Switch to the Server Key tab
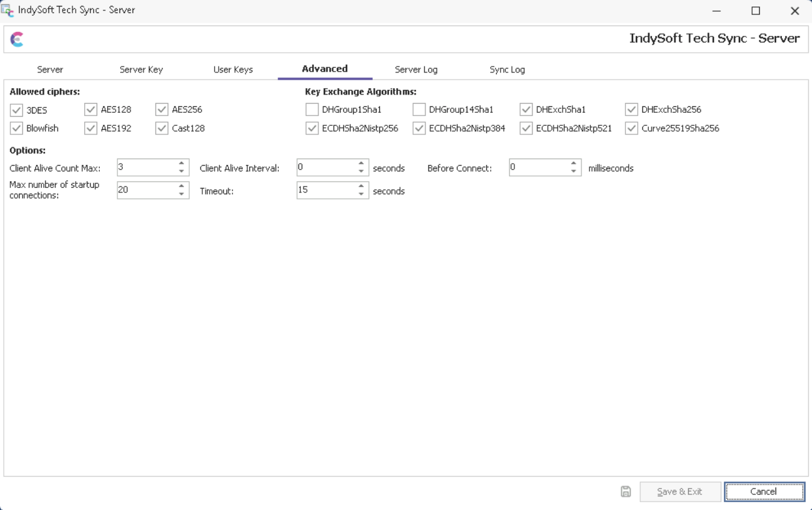Viewport: 812px width, 510px height. click(x=141, y=70)
